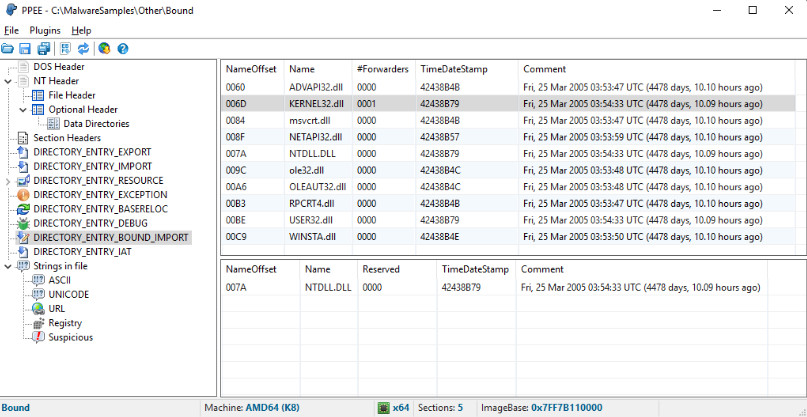Screen dimensions: 807x417
Task: Click the AMD64 (K8) machine status text
Action: [272, 408]
